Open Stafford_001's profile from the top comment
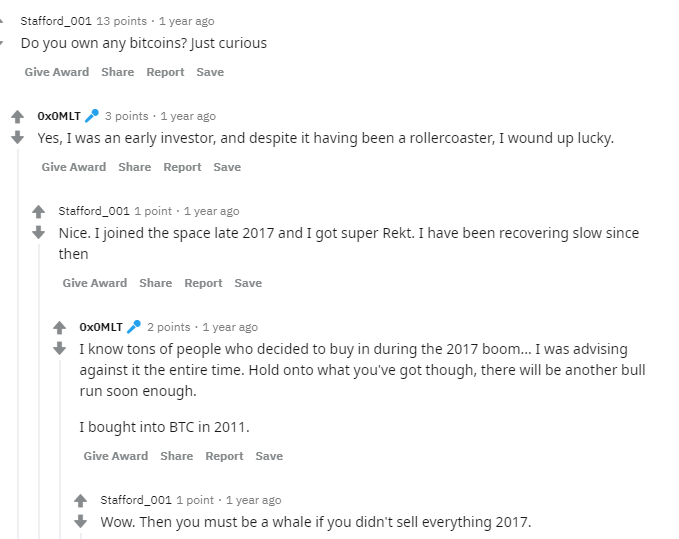 click(x=56, y=21)
